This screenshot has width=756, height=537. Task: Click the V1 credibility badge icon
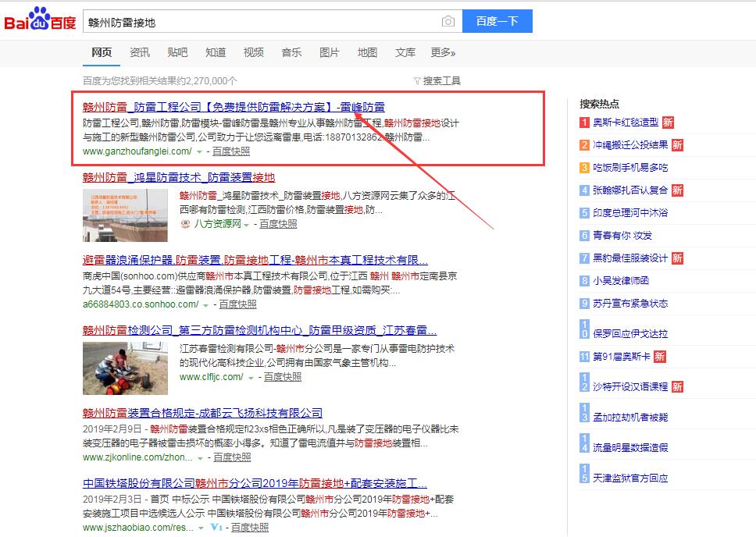pos(216,528)
